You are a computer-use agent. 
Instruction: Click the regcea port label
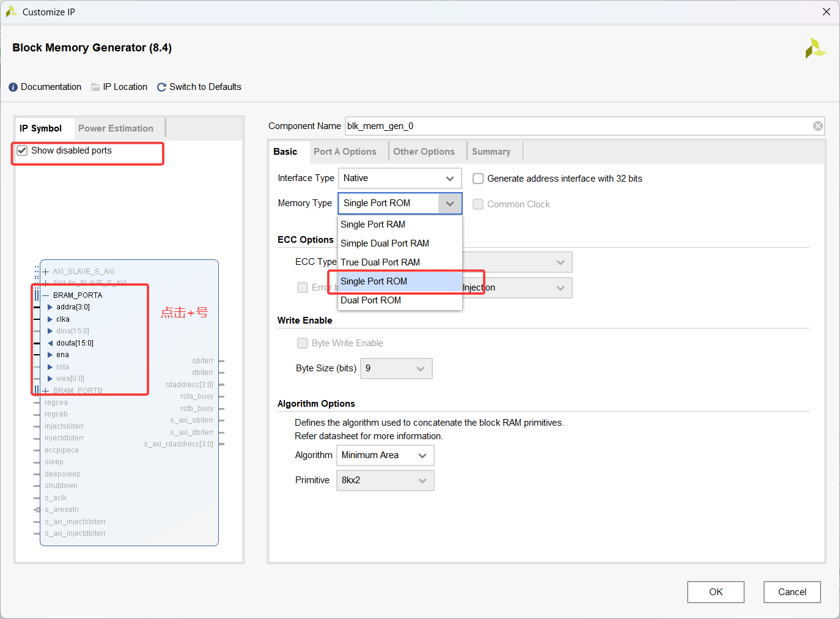pyautogui.click(x=56, y=402)
